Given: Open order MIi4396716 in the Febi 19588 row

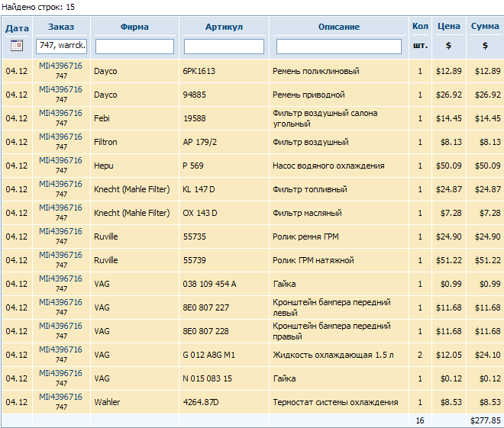Looking at the screenshot, I should [61, 113].
